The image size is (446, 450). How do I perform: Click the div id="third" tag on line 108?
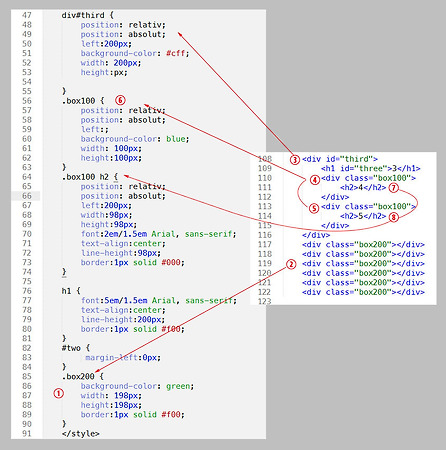(340, 159)
